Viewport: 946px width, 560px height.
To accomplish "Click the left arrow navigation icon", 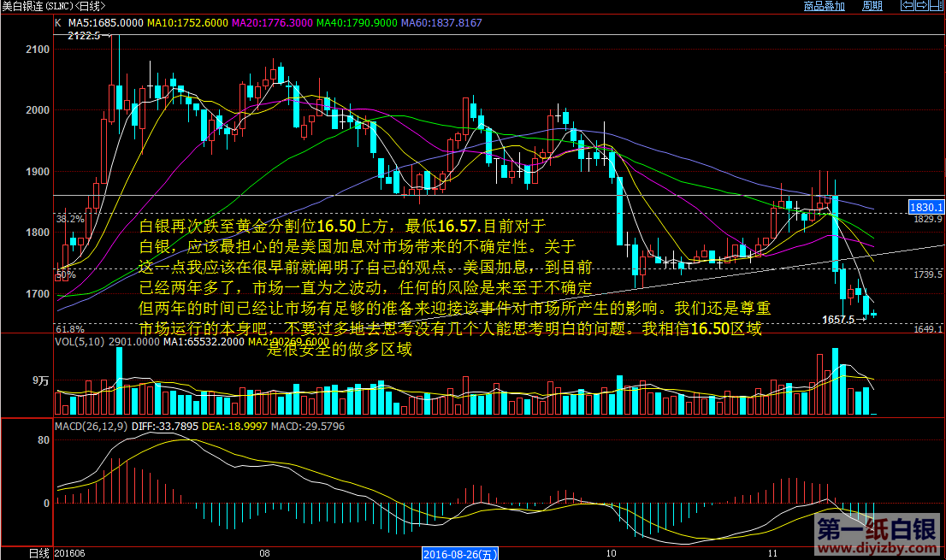I will click(x=909, y=6).
